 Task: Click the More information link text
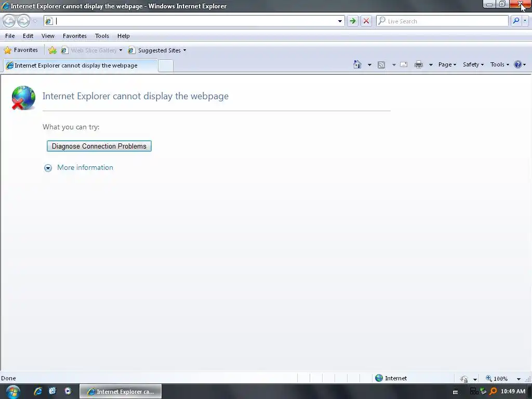(85, 168)
